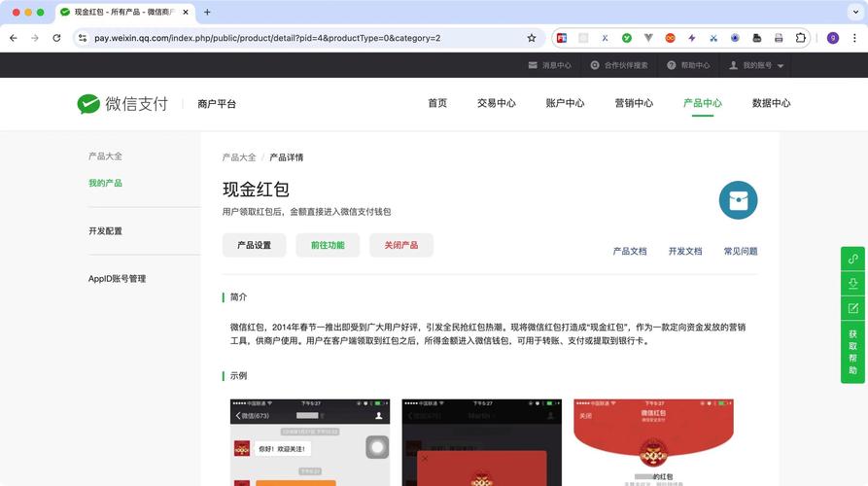Click the printer extension icon
Image resolution: width=868 pixels, height=486 pixels.
[x=779, y=38]
